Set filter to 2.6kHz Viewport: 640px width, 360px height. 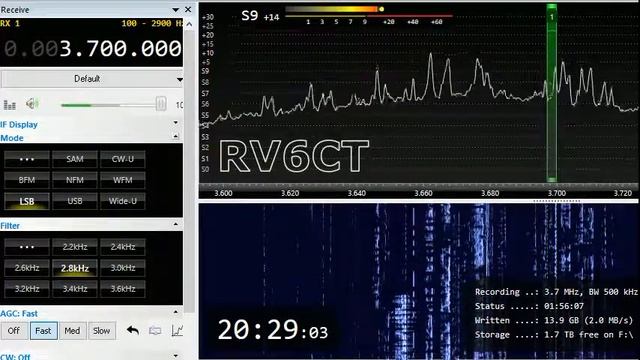[x=27, y=268]
